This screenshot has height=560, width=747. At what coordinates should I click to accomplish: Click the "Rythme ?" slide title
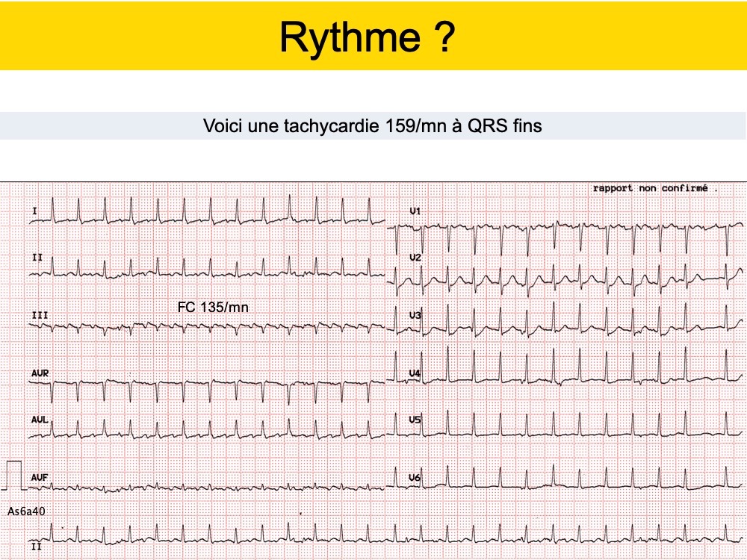[367, 37]
